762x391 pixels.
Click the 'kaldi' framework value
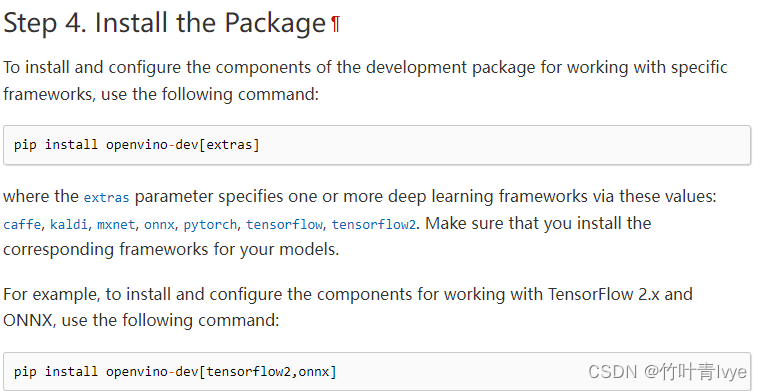(x=69, y=224)
